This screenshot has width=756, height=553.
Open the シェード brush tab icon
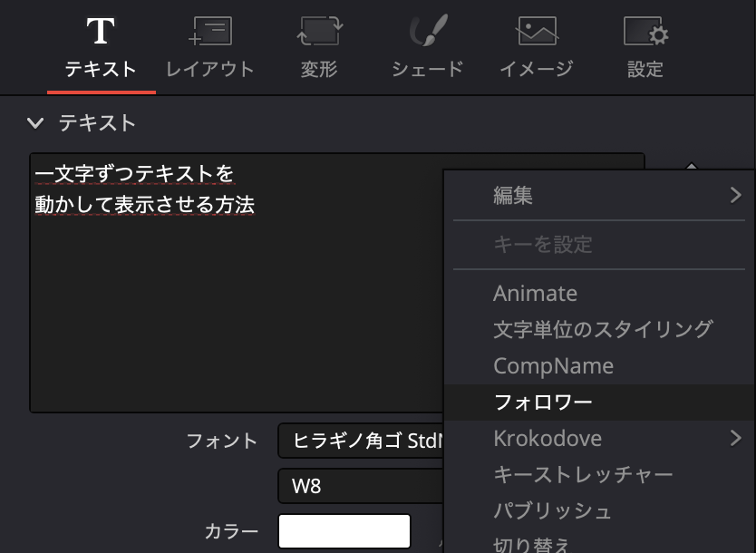tap(428, 30)
